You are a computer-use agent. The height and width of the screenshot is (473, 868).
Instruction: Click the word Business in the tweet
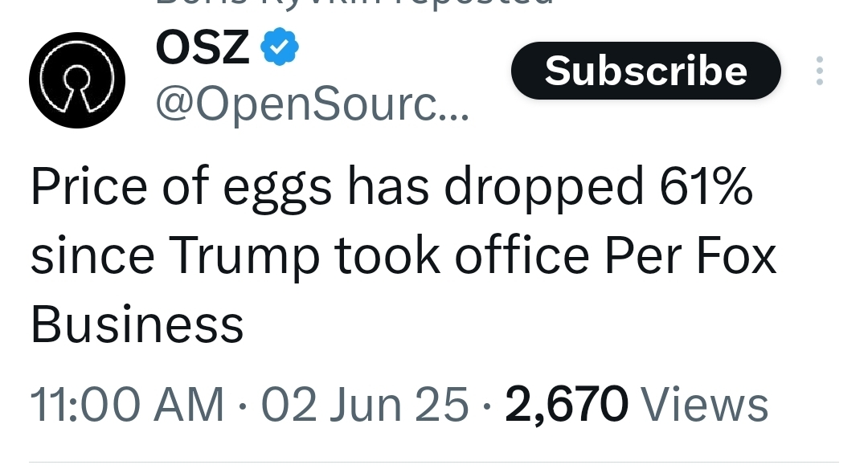point(137,324)
